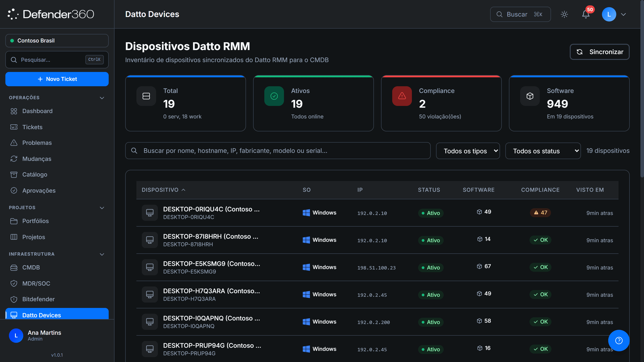Click monitor icon for DESKTOP-0RIQU4C row

coord(150,213)
